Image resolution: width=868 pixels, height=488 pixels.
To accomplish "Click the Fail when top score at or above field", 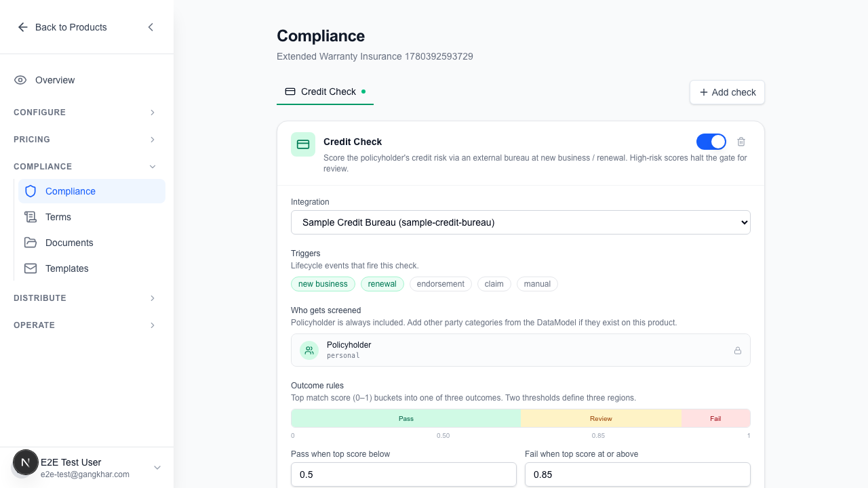I will click(x=637, y=474).
